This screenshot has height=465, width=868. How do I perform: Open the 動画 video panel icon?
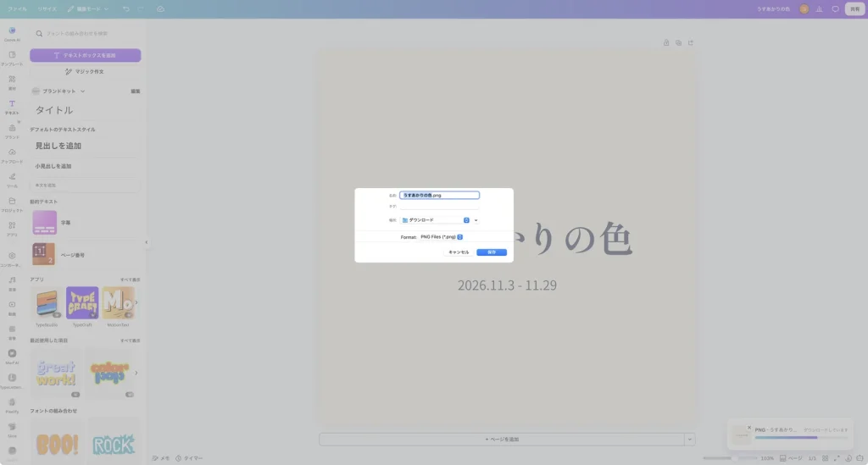(12, 307)
